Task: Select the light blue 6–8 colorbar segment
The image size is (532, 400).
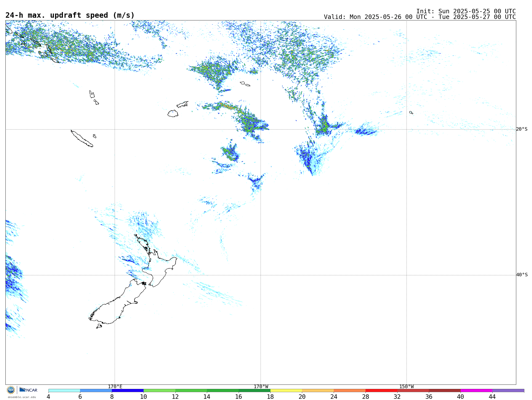Action: pos(96,390)
